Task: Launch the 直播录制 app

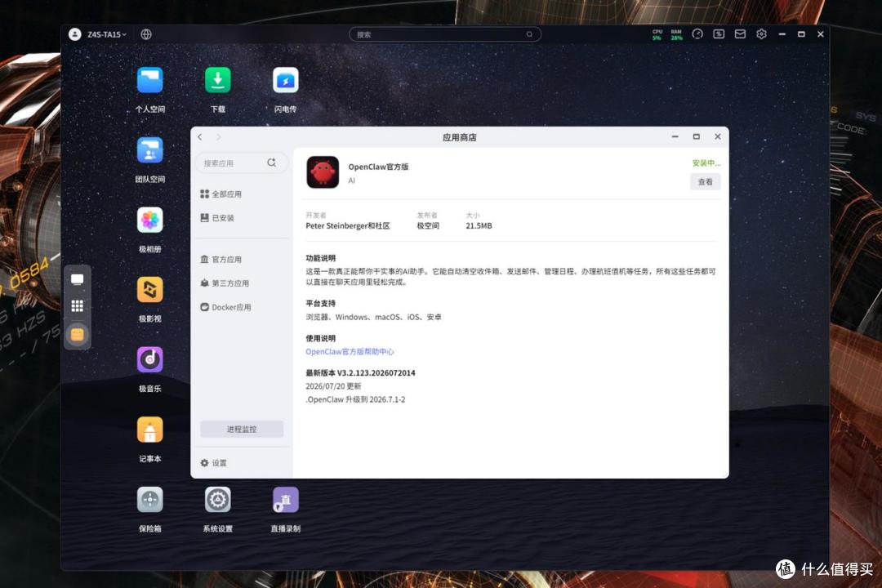Action: pos(285,500)
